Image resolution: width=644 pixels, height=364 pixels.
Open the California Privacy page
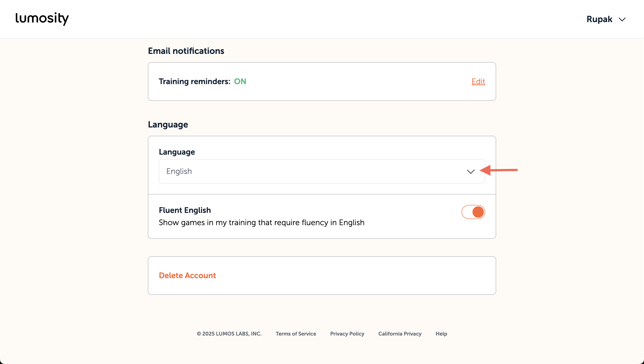click(400, 334)
